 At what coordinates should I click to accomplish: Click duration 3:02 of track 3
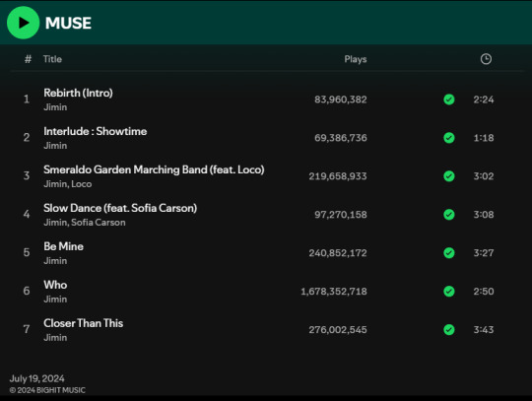[484, 176]
